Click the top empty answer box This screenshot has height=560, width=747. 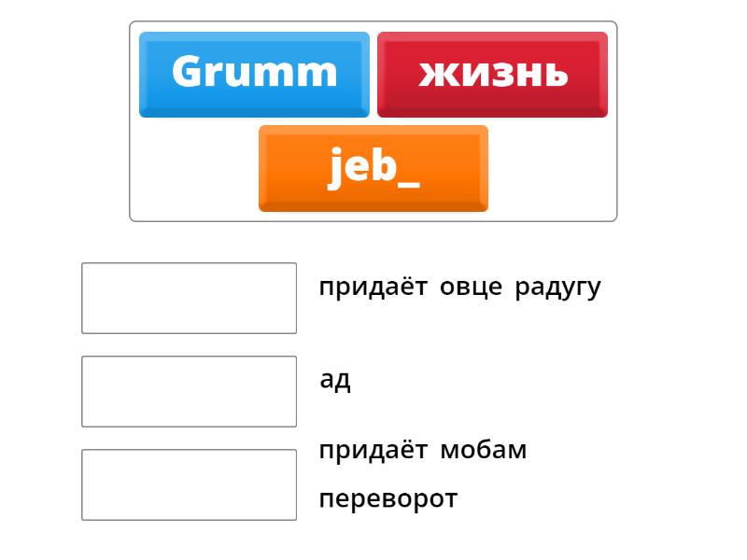189,298
